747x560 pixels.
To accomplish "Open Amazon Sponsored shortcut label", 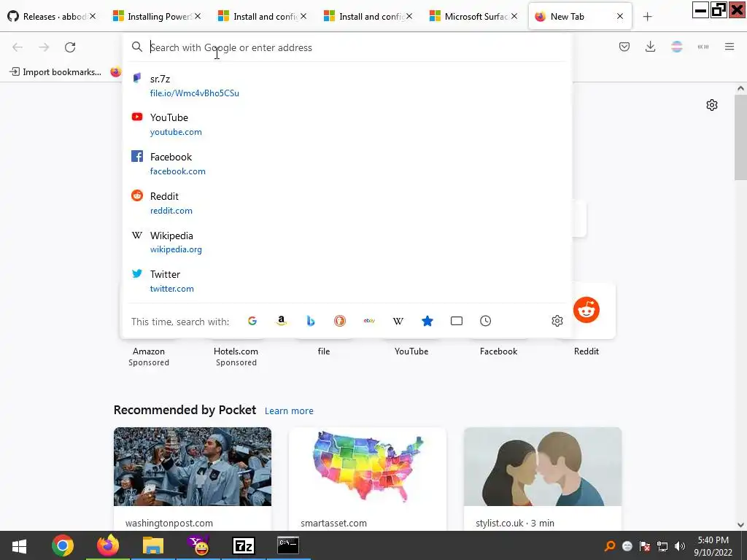I will coord(149,357).
